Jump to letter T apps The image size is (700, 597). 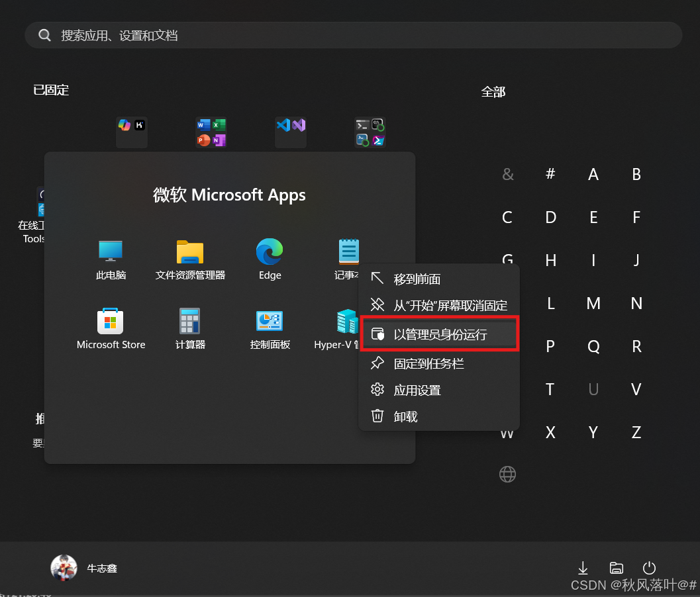tap(550, 390)
